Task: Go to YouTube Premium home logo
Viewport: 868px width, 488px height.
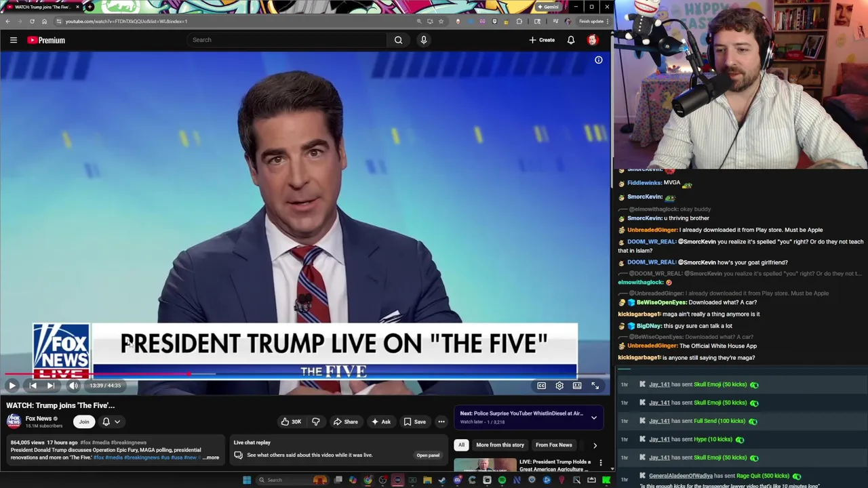Action: [x=46, y=40]
